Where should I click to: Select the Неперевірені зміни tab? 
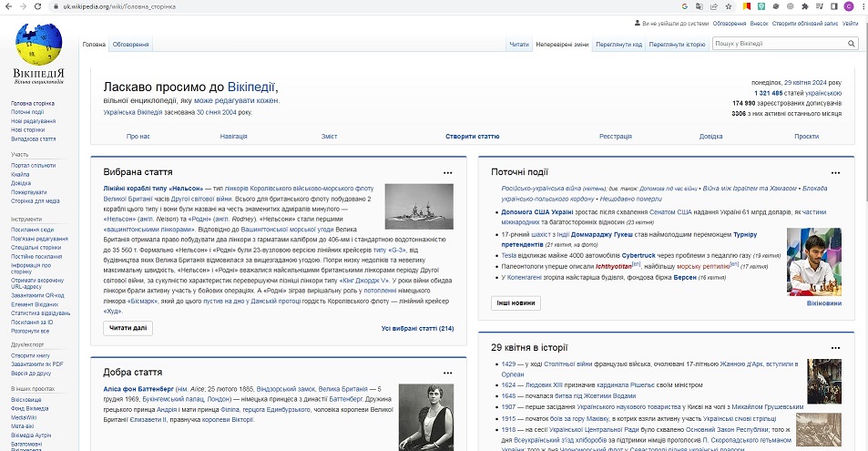[563, 45]
